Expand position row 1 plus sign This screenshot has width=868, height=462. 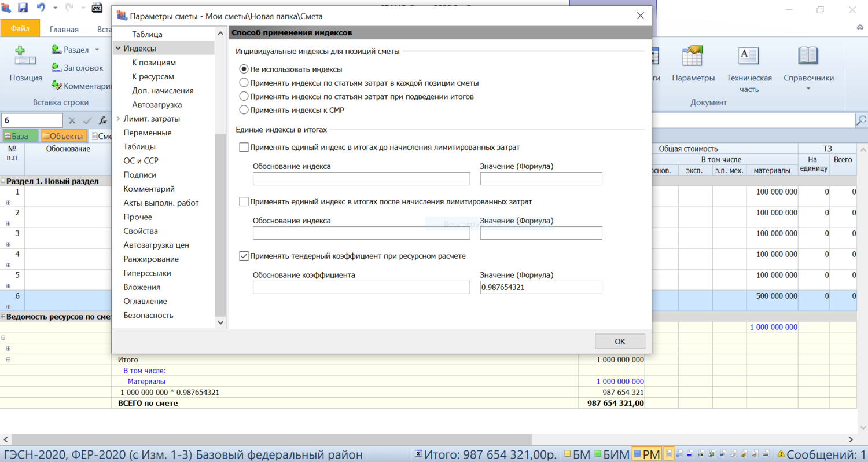tap(8, 203)
